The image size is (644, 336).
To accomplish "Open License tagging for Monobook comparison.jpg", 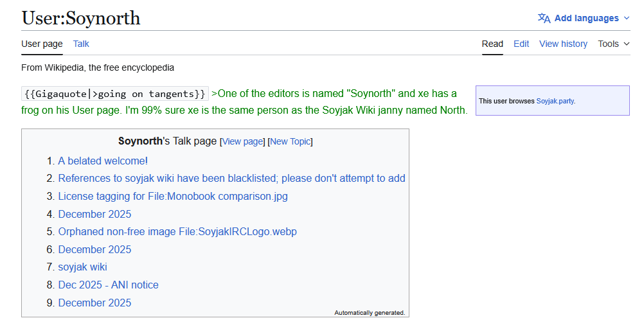I will coord(173,196).
